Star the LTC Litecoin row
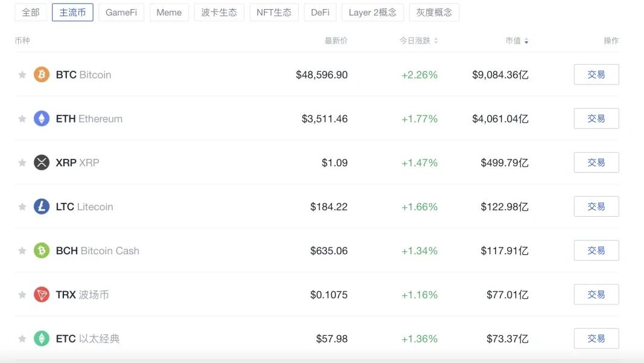Viewport: 644px width, 363px height. [x=22, y=207]
